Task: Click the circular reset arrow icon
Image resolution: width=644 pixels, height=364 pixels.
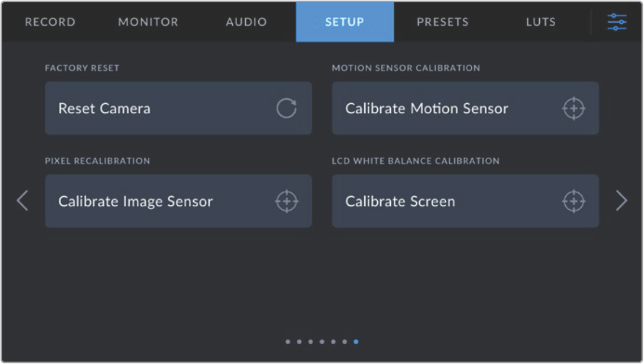Action: click(286, 108)
